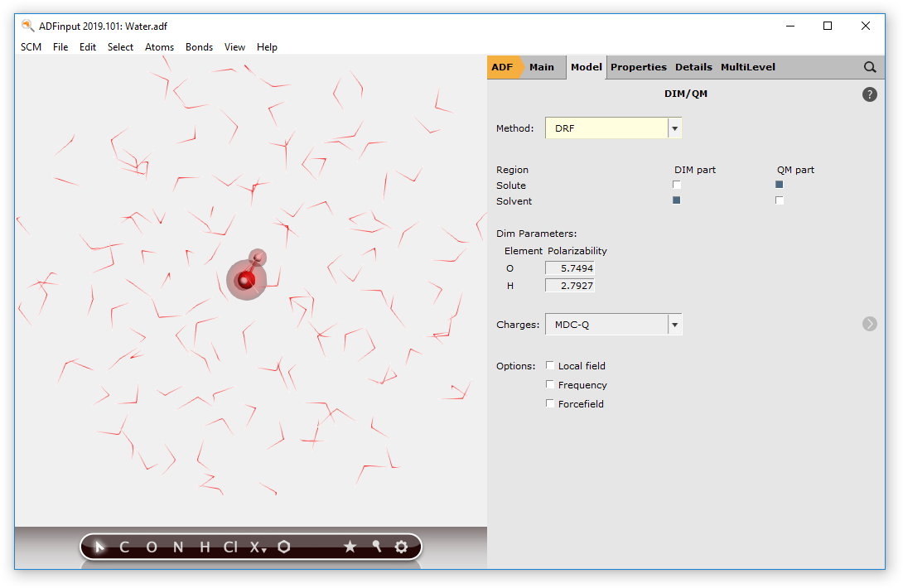903x588 pixels.
Task: Open the ADF panel selector
Action: pyautogui.click(x=503, y=67)
